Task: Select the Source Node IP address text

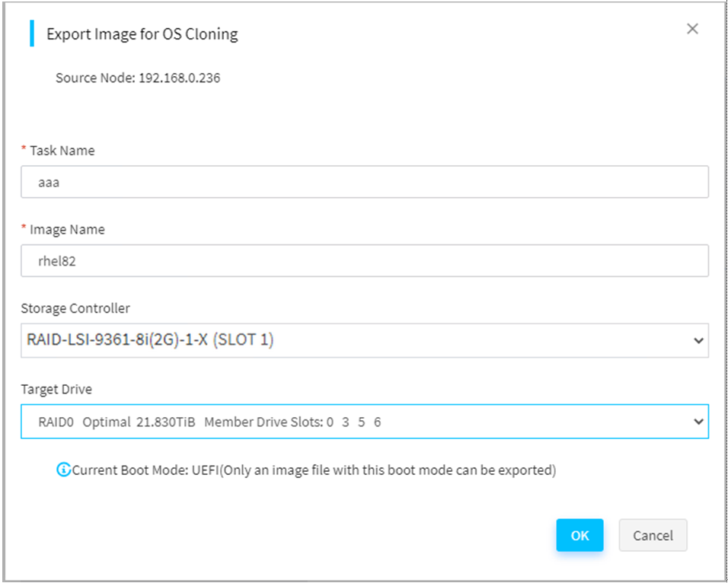Action: click(x=179, y=78)
